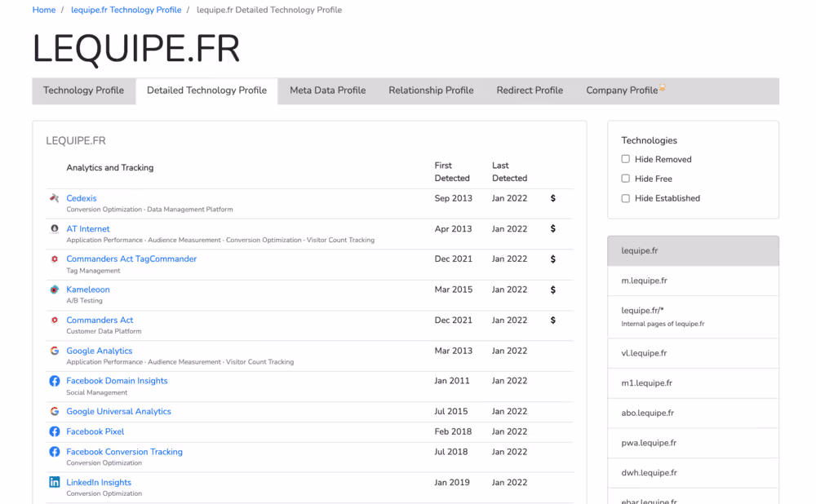
Task: Click the Technologies filter panel heading
Action: point(649,140)
